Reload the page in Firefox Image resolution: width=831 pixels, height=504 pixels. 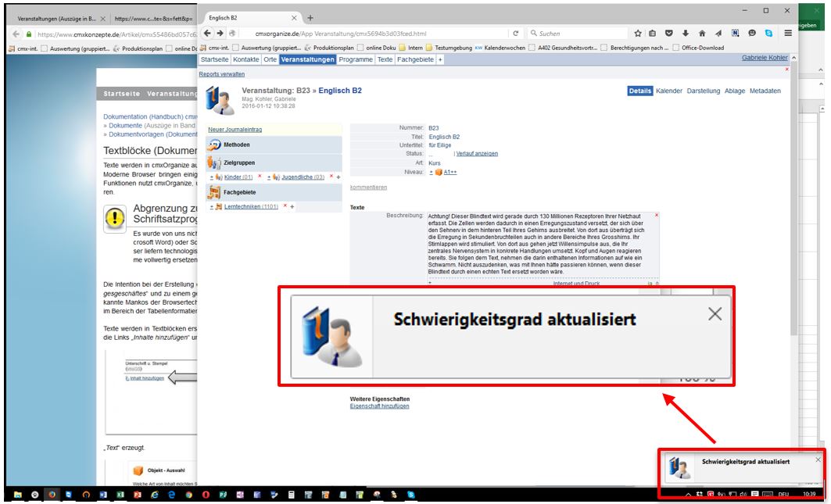(x=516, y=34)
